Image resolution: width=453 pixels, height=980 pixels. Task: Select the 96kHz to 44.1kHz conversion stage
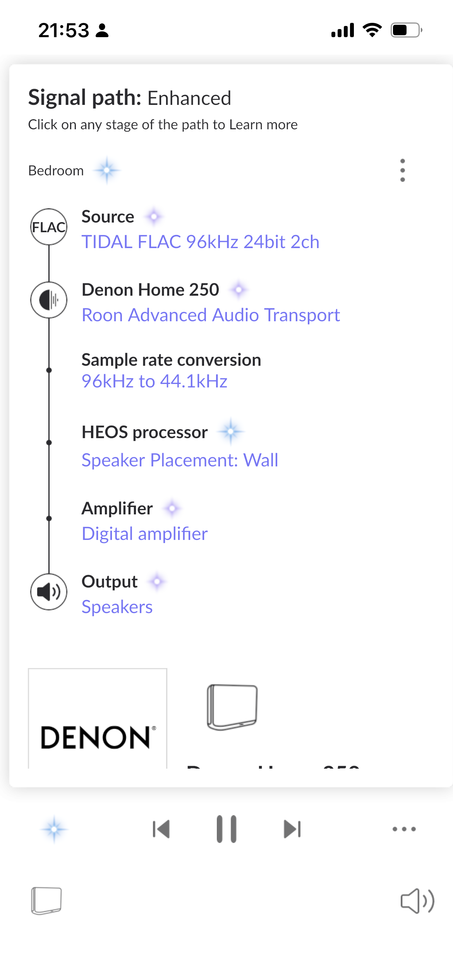coord(154,381)
